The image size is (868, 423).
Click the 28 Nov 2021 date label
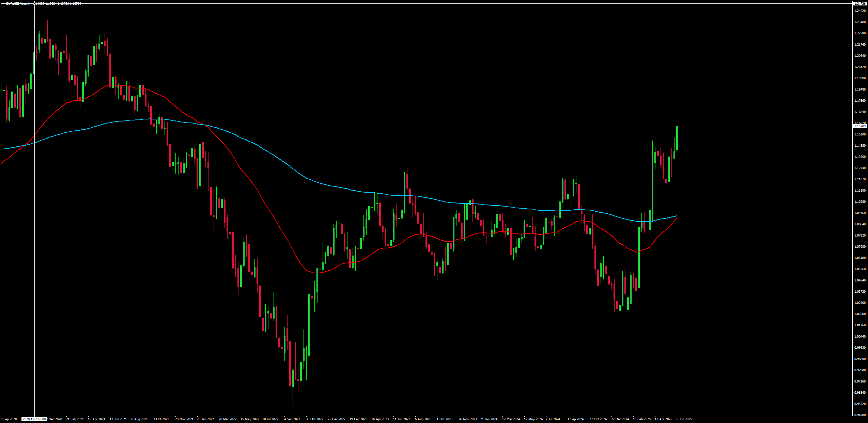184,419
